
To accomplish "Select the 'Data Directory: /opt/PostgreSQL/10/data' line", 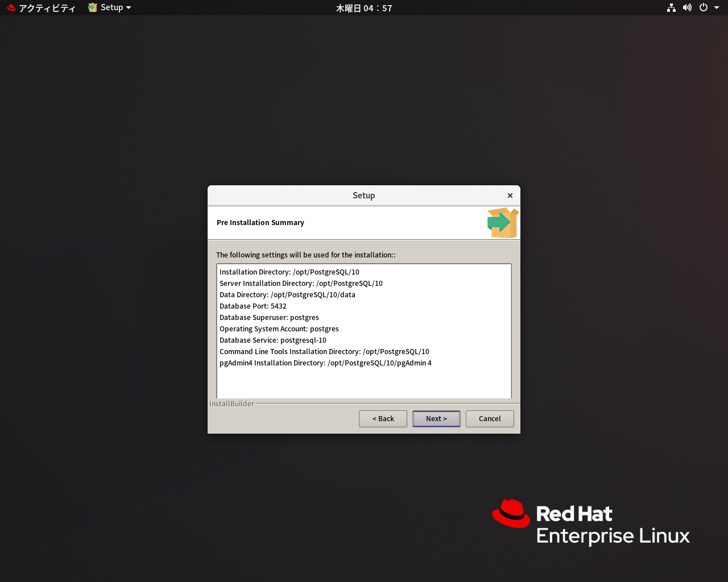I will pyautogui.click(x=287, y=295).
